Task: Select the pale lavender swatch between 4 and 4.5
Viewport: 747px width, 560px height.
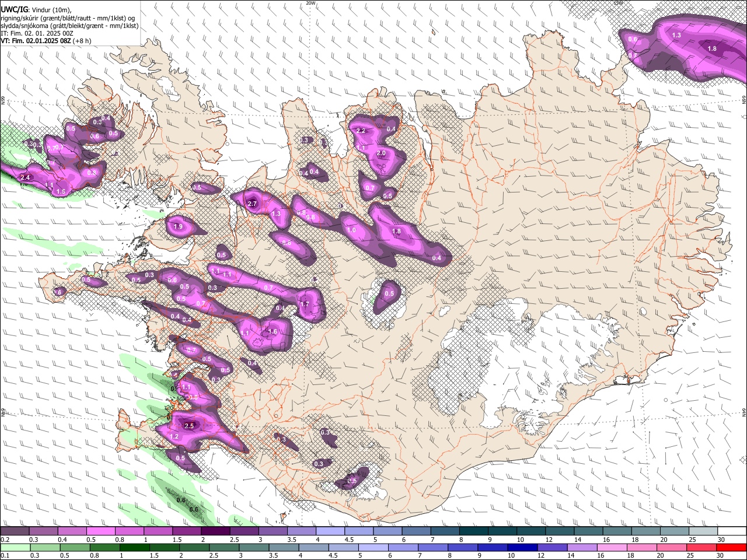Action: point(330,531)
